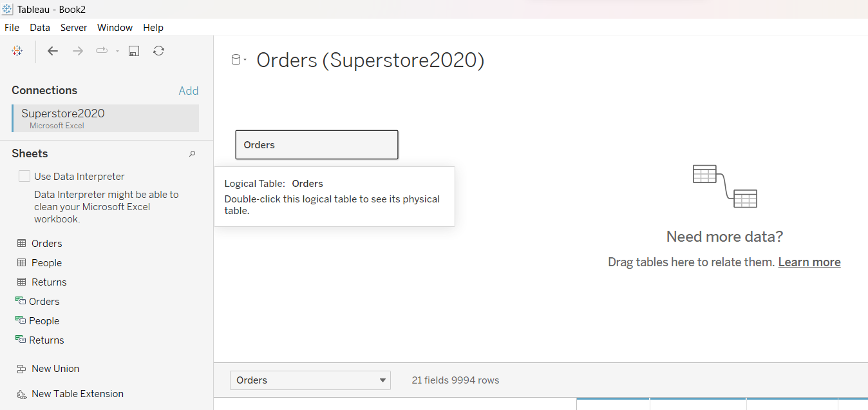868x410 pixels.
Task: Enable the Use Data Interpreter checkbox
Action: [x=24, y=176]
